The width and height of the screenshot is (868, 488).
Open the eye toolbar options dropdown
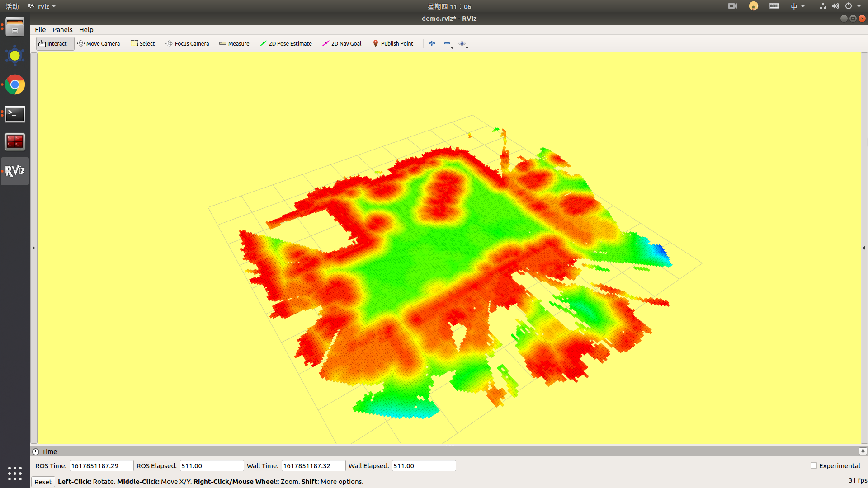(x=463, y=44)
